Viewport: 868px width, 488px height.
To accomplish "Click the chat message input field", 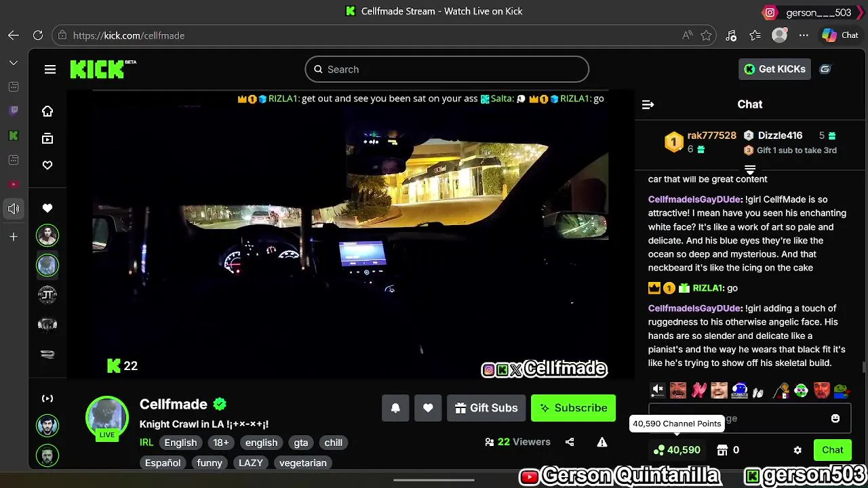I will click(x=749, y=419).
